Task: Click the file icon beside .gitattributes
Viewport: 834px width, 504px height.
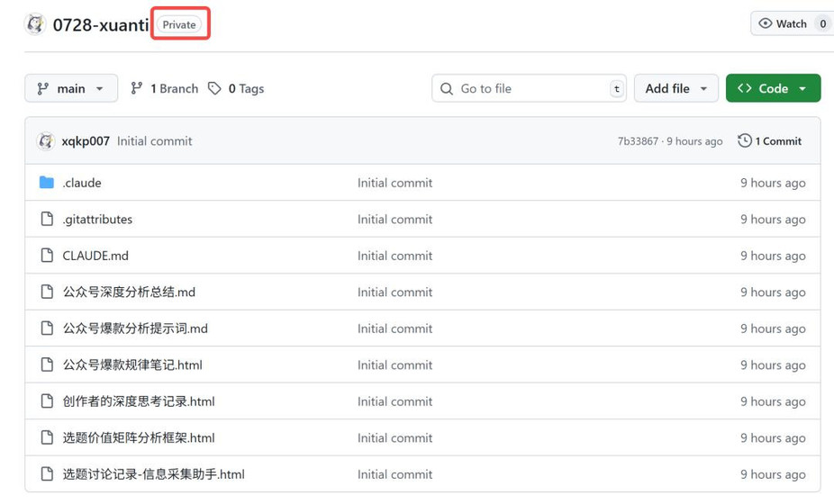Action: [47, 219]
